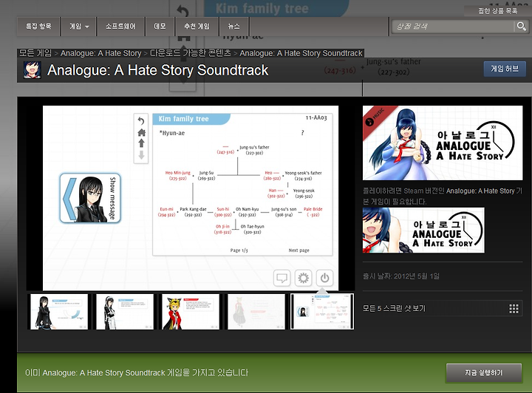Screen dimensions: 532x393
Task: Click the home icon in screenshot panel
Action: click(x=141, y=132)
